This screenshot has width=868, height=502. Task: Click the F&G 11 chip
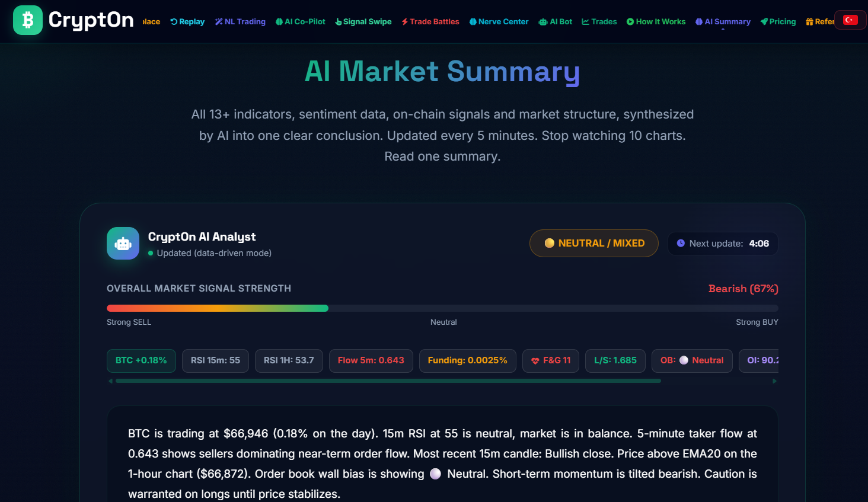551,360
